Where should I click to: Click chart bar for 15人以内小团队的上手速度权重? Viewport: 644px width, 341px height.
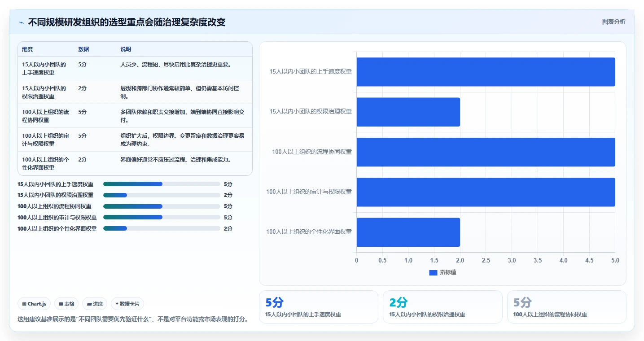point(486,72)
